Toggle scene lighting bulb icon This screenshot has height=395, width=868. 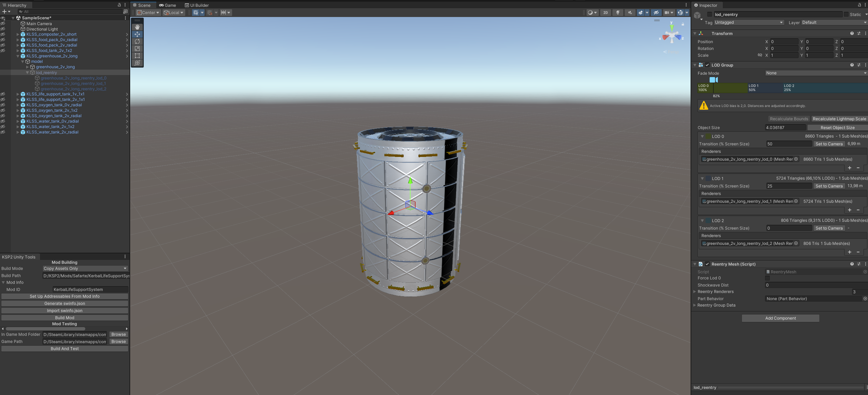coord(618,13)
